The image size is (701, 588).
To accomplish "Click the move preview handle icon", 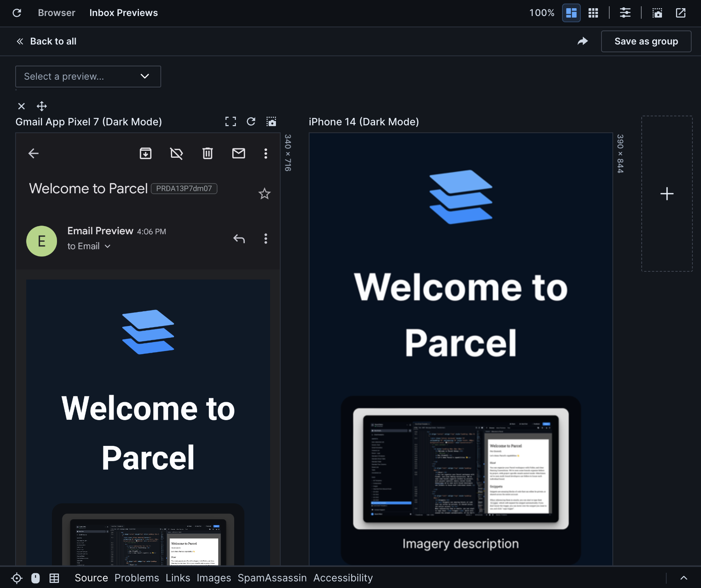I will pos(42,106).
